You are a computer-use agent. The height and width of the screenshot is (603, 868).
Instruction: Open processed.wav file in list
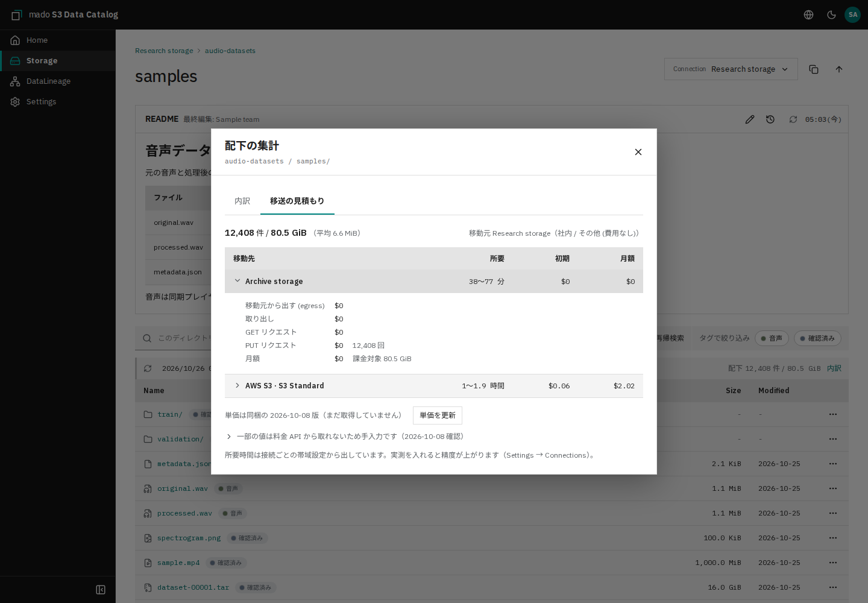point(184,514)
